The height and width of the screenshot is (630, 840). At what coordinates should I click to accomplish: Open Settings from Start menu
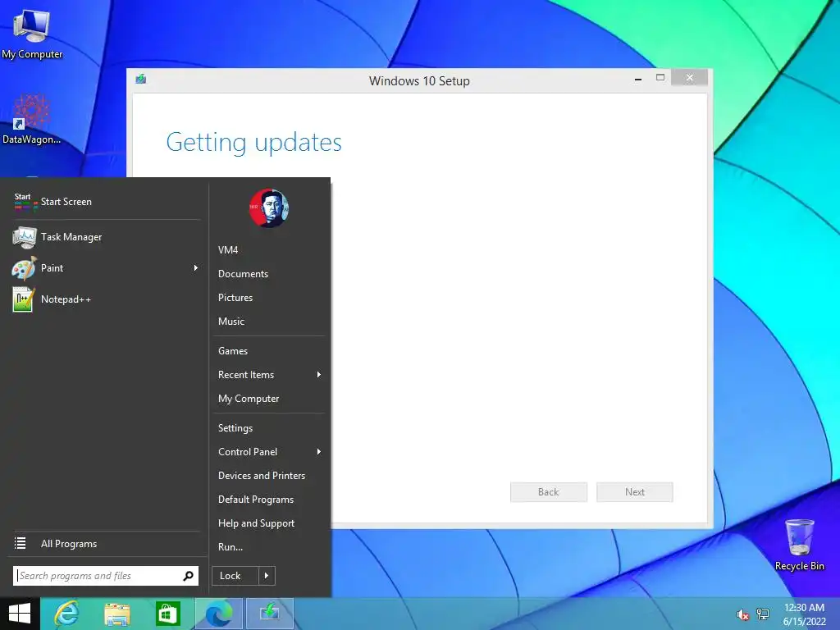pyautogui.click(x=269, y=428)
